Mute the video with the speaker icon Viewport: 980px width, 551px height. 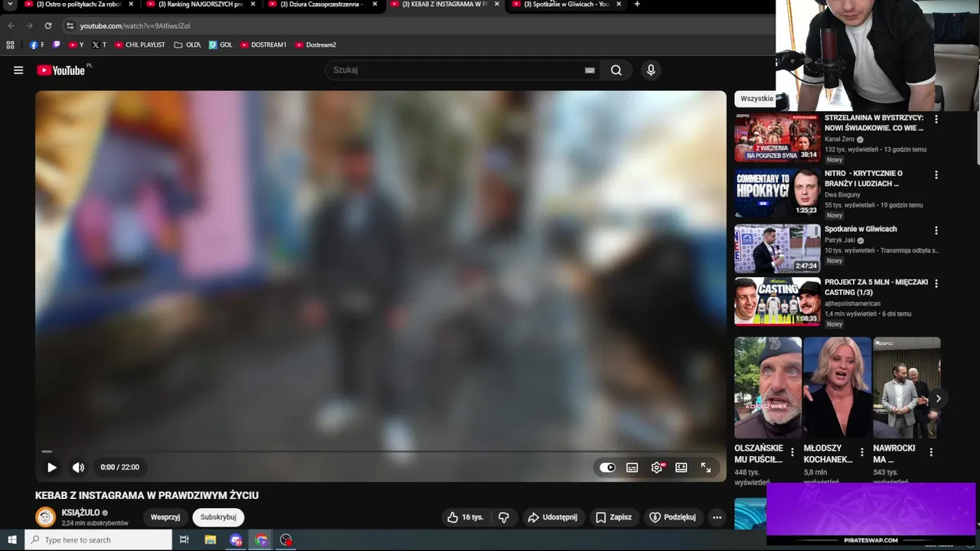[x=78, y=468]
